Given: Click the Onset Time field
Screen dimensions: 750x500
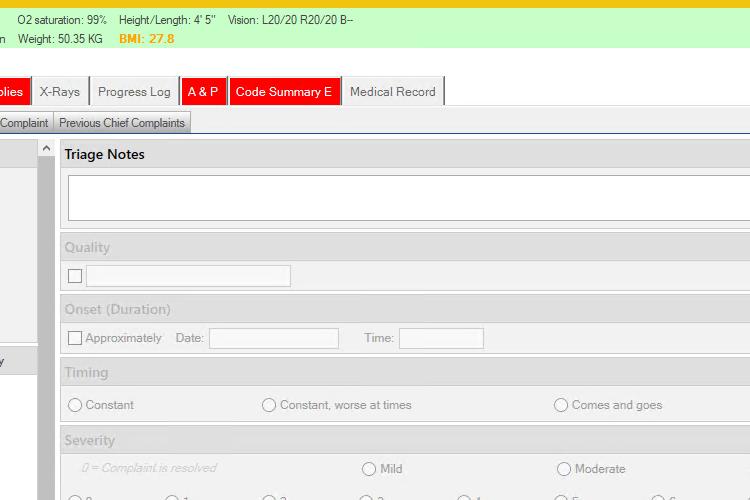Looking at the screenshot, I should coord(441,338).
